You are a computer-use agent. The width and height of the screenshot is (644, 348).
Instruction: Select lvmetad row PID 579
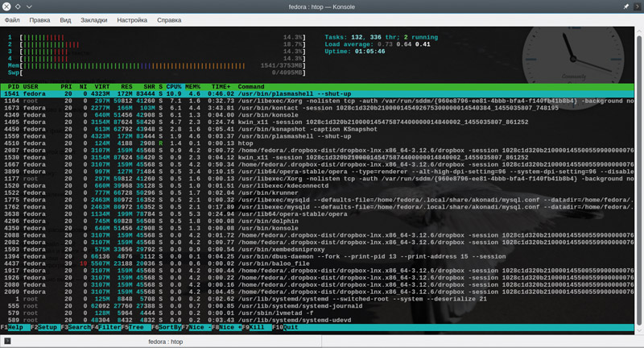coord(317,313)
